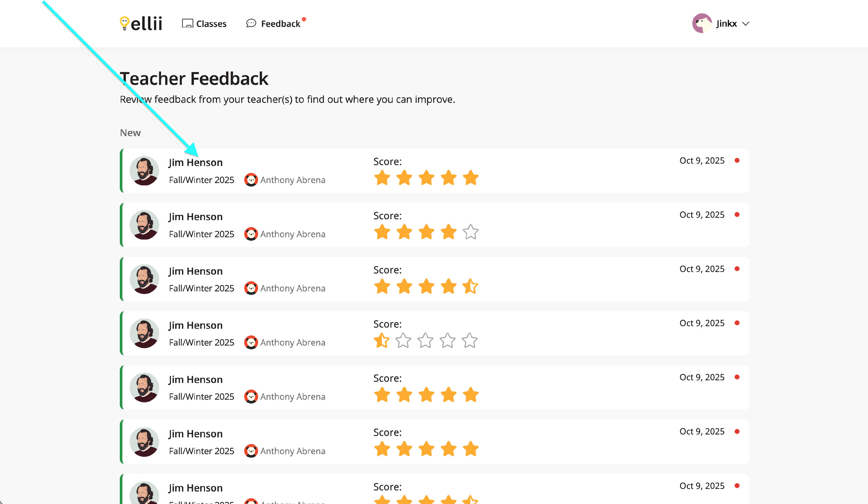Click Anthony Abrena panda avatar in second row
This screenshot has width=868, height=504.
[x=251, y=234]
